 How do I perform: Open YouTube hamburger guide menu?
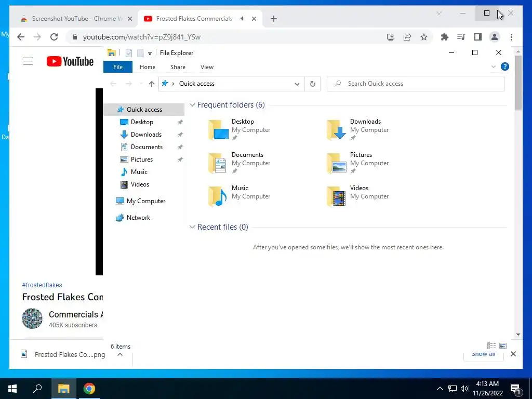pos(28,61)
